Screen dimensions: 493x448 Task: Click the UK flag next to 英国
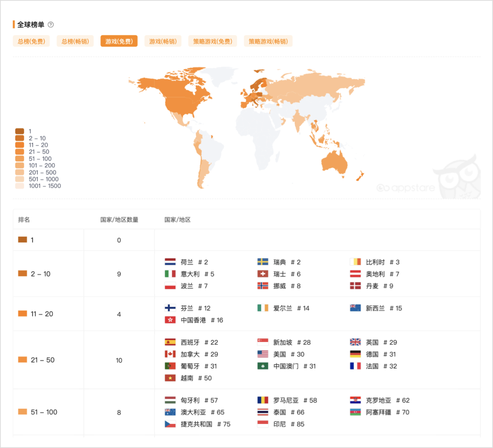tap(355, 343)
